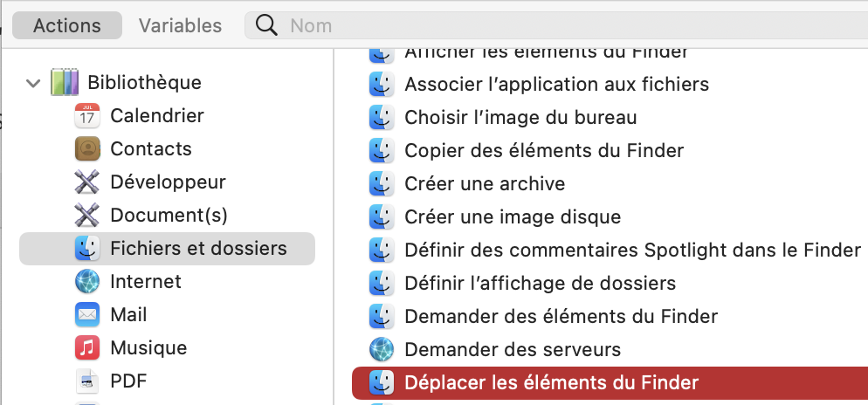Switch to the Variables tab
868x405 pixels.
click(180, 26)
